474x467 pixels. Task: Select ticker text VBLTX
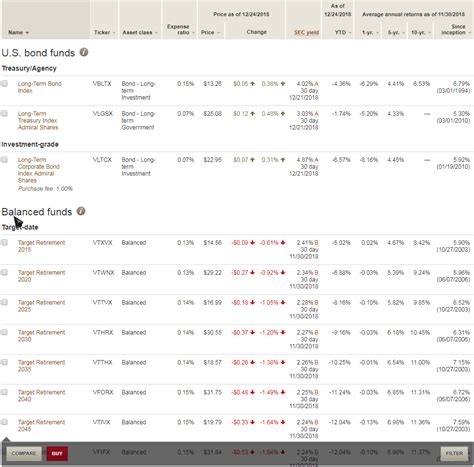(102, 83)
